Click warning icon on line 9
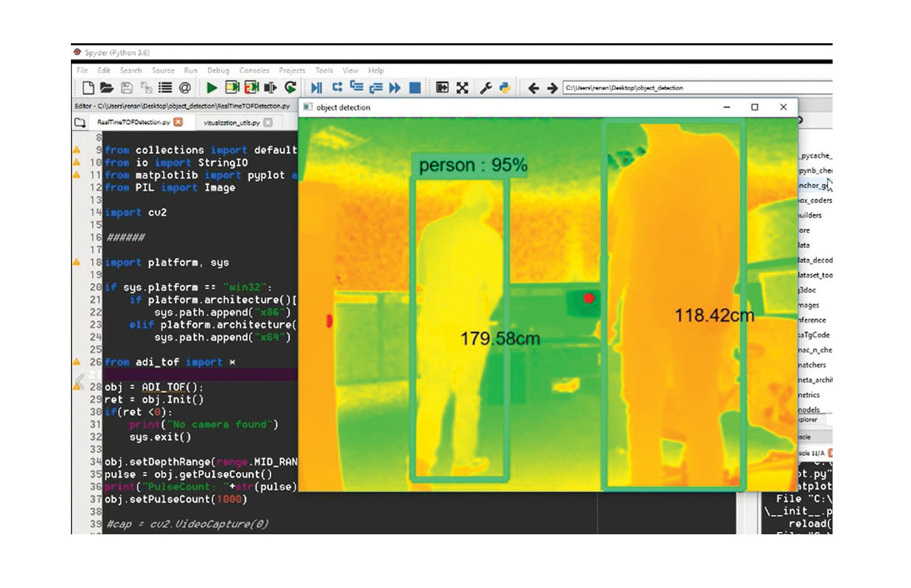The width and height of the screenshot is (911, 588). coord(75,150)
